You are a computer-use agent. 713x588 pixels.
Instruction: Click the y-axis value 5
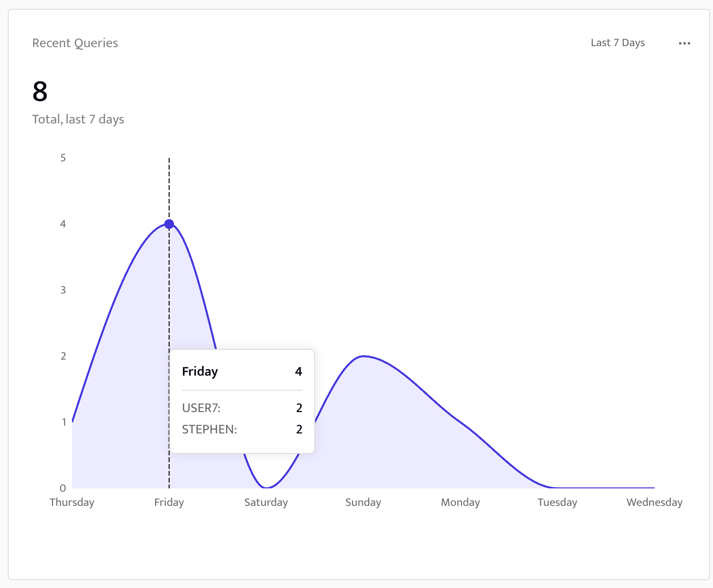click(63, 157)
